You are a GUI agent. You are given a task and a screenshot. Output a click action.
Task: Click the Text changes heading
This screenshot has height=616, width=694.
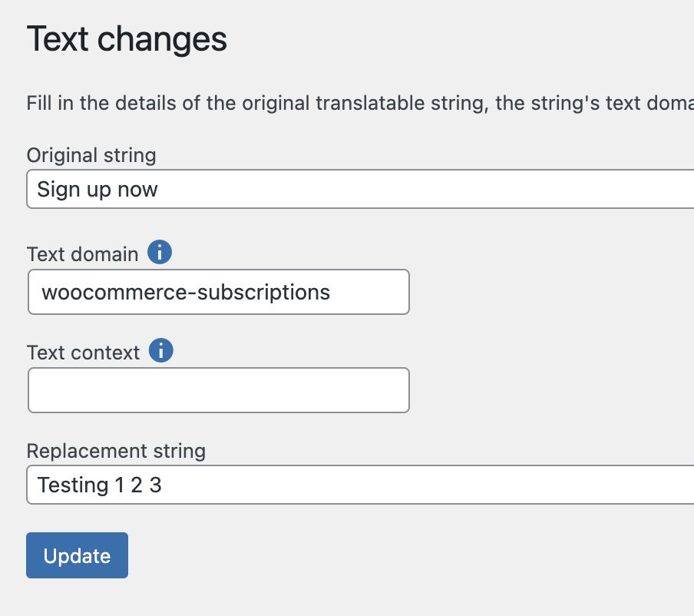pos(127,38)
